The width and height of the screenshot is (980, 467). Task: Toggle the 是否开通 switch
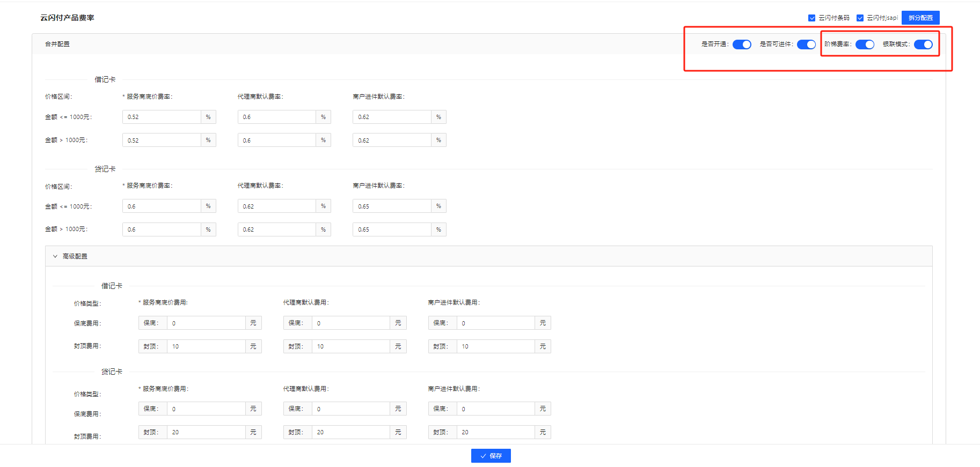click(x=742, y=45)
